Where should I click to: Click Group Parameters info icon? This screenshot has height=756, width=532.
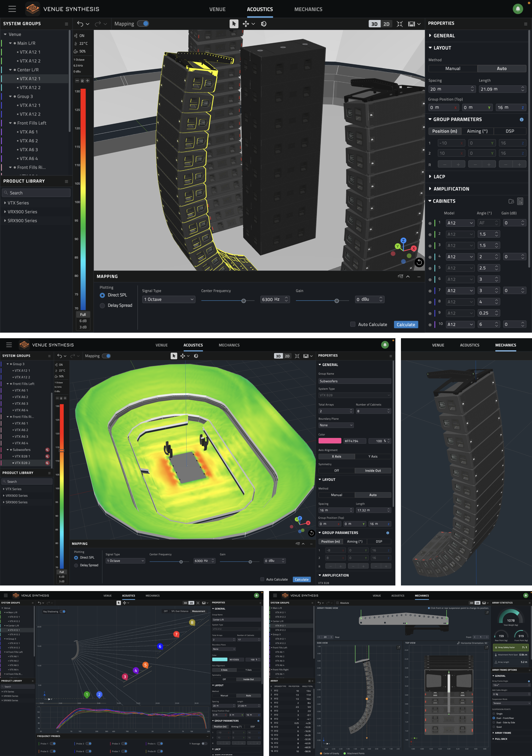coord(521,119)
